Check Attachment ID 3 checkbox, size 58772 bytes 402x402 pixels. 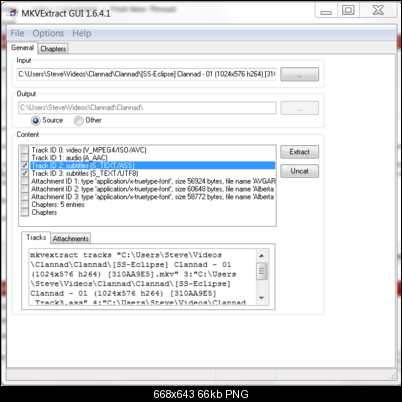click(x=25, y=197)
